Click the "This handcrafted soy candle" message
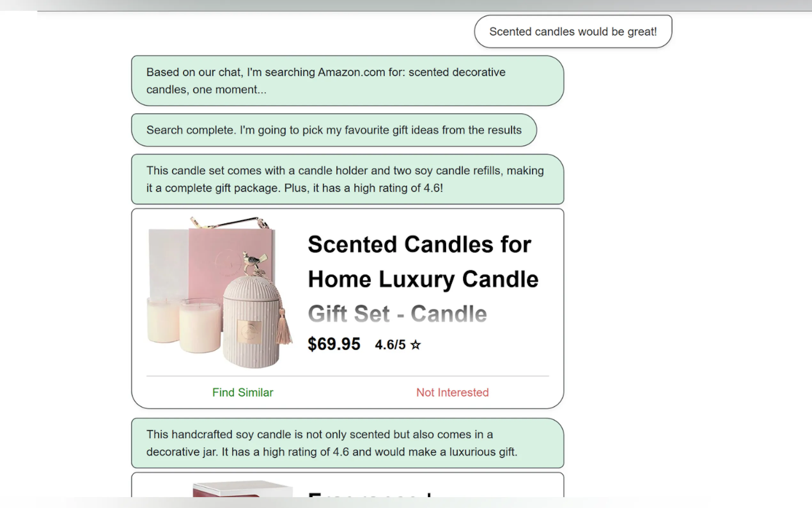 tap(347, 443)
